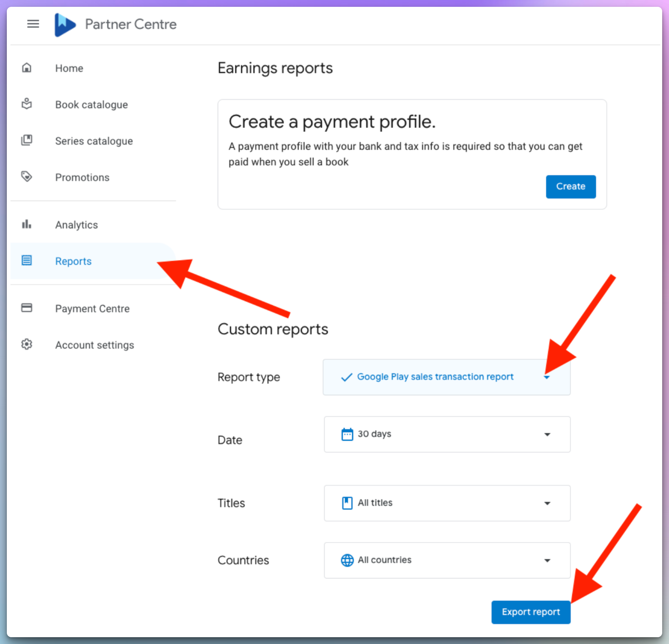Click the Series catalogue icon
The image size is (669, 644).
27,140
